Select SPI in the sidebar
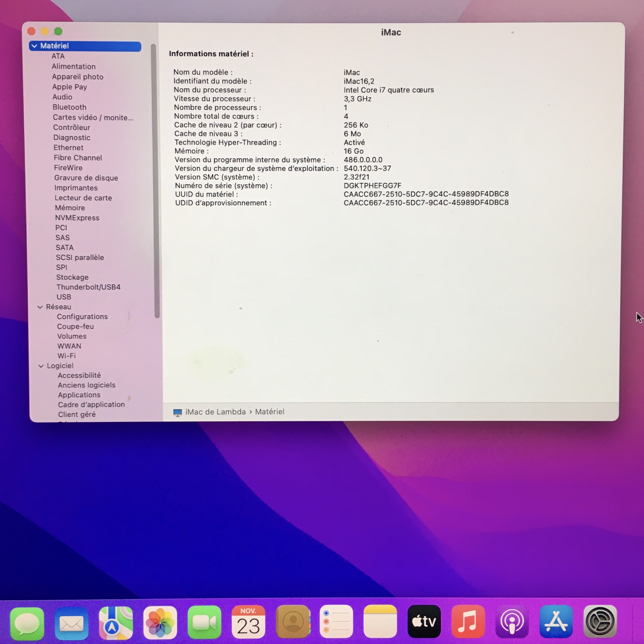This screenshot has height=644, width=644. (x=62, y=268)
